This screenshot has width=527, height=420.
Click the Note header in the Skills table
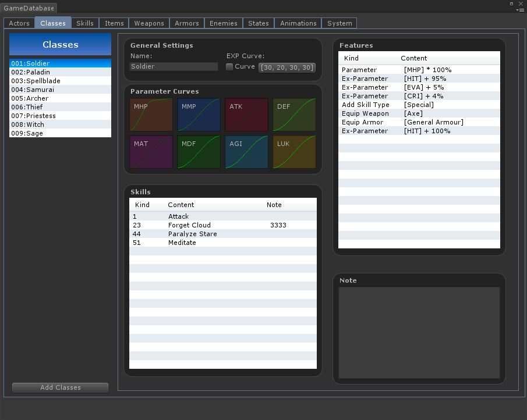point(274,205)
